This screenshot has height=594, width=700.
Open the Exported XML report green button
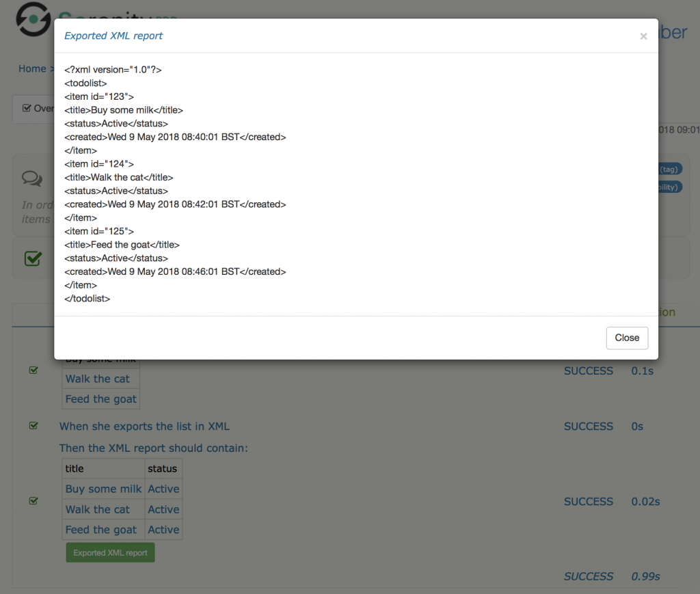[110, 552]
